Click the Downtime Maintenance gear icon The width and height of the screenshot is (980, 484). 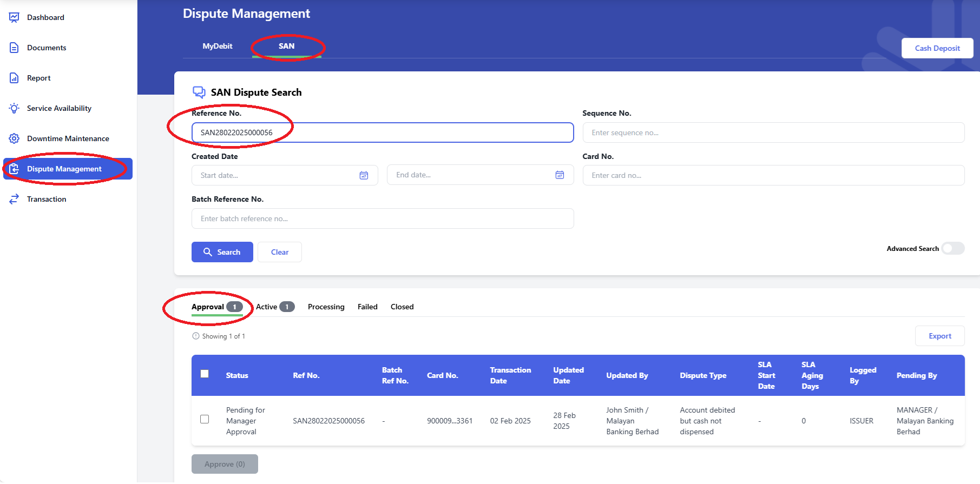(x=14, y=138)
